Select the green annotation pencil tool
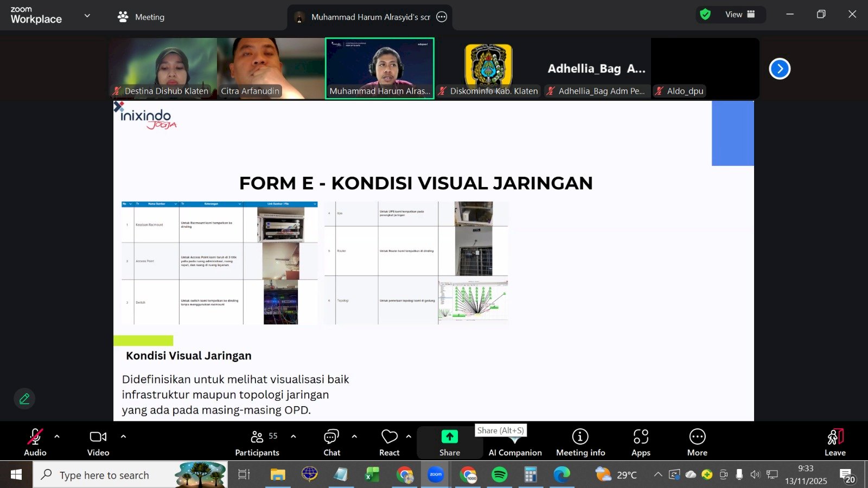The image size is (868, 488). 24,399
